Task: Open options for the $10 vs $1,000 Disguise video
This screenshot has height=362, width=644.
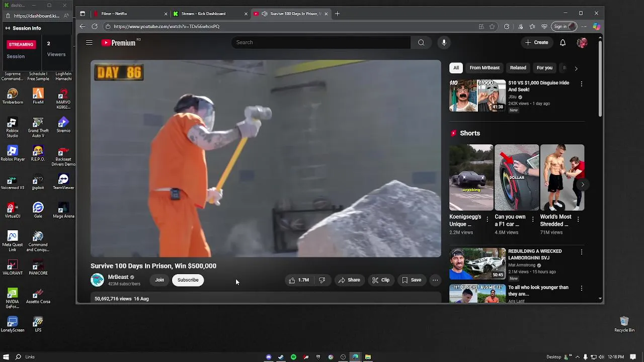Action: click(582, 84)
